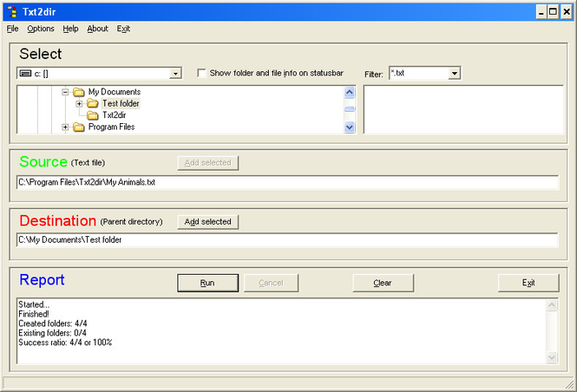577x392 pixels.
Task: Collapse the My Documents tree node
Action: (x=65, y=92)
